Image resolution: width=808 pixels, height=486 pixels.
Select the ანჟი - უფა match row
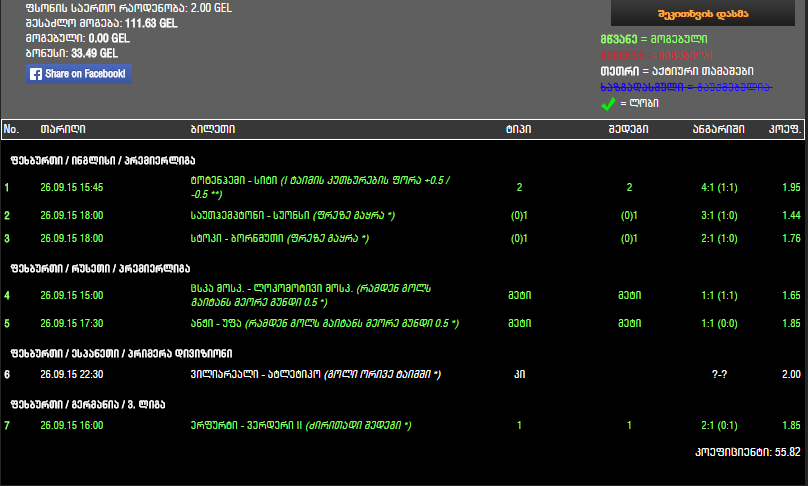click(402, 324)
